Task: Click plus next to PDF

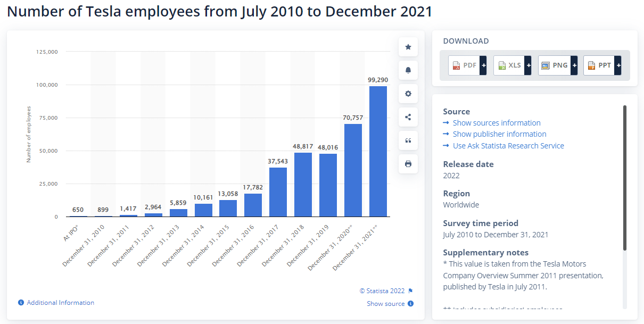Action: click(x=483, y=65)
